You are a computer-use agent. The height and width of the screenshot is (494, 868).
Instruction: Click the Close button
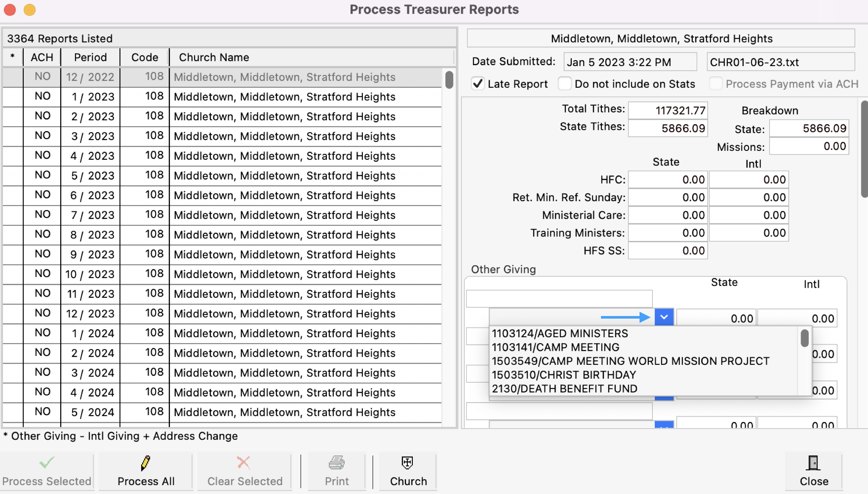click(812, 481)
